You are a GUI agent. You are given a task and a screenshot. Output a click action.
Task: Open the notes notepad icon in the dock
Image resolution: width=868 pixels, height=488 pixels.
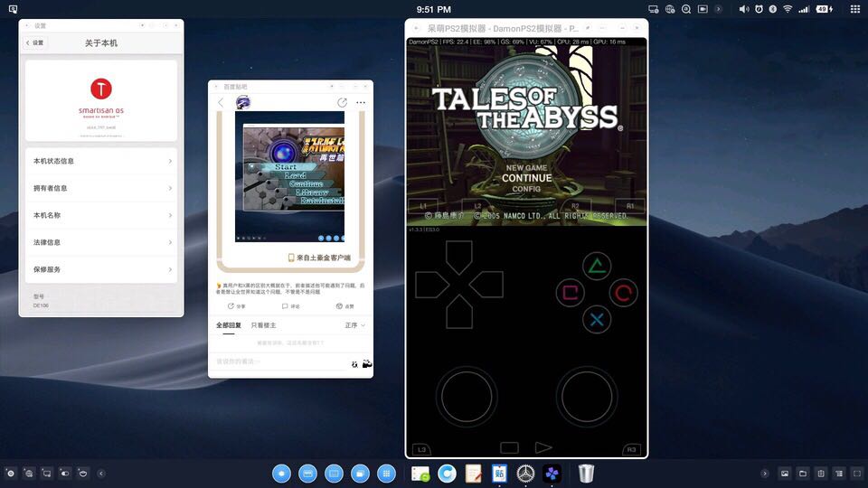pyautogui.click(x=473, y=474)
